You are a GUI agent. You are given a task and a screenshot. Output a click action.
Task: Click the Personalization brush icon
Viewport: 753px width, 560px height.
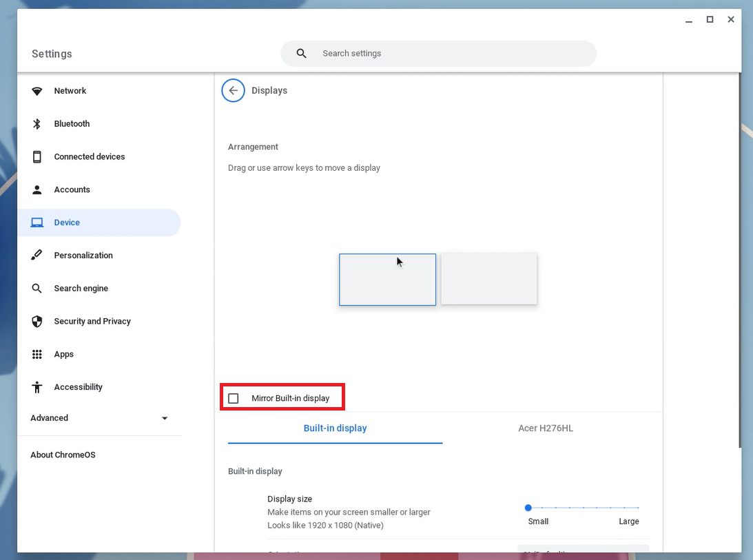point(37,256)
